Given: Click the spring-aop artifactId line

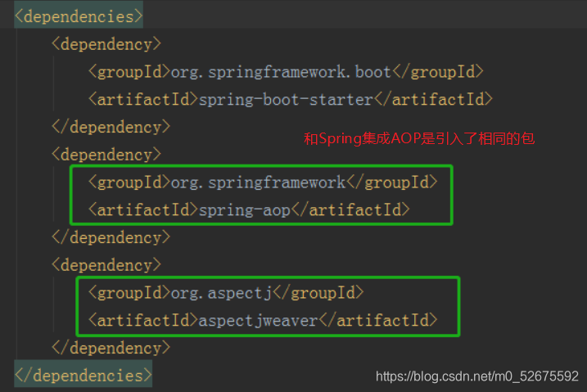Looking at the screenshot, I should click(x=249, y=210).
